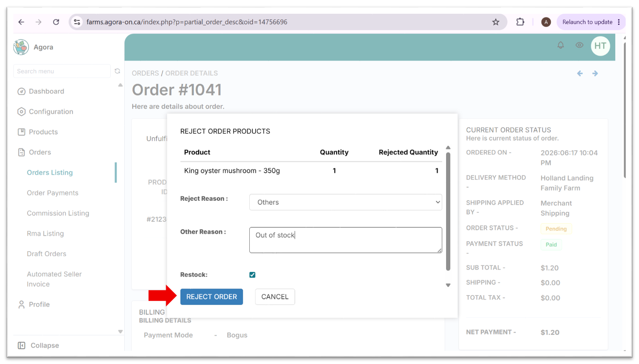Viewport: 639px width, 364px height.
Task: Click Bogus payment mode value
Action: pos(237,335)
